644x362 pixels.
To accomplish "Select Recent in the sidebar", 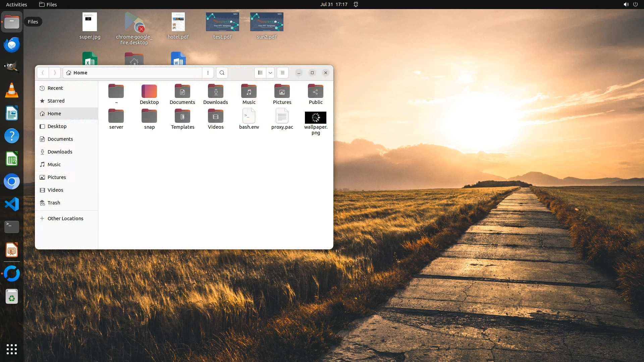I will coord(55,88).
